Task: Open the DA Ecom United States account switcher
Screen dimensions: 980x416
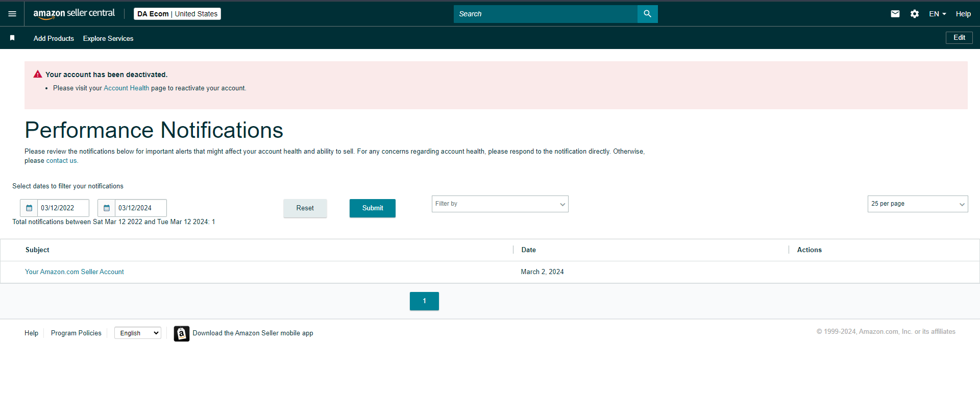Action: (x=177, y=14)
